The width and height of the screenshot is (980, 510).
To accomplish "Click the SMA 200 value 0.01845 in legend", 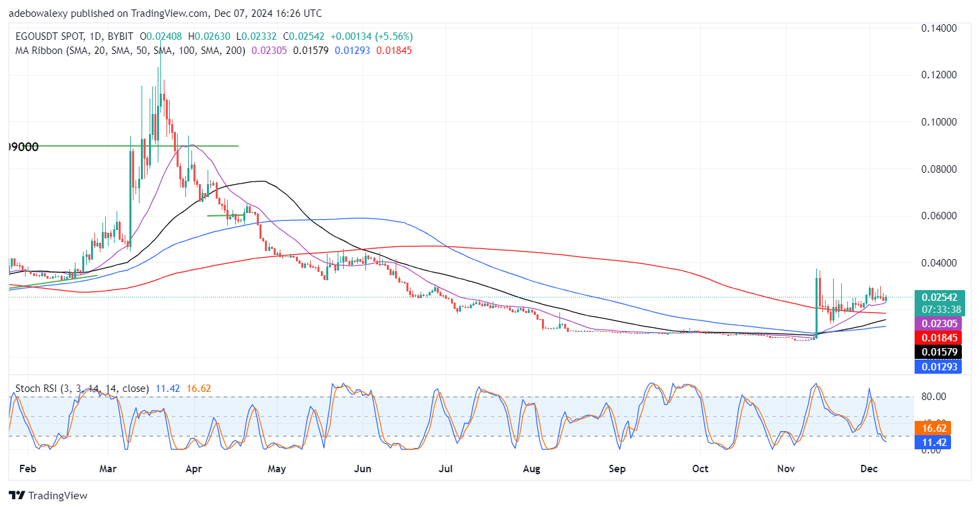I will [394, 50].
